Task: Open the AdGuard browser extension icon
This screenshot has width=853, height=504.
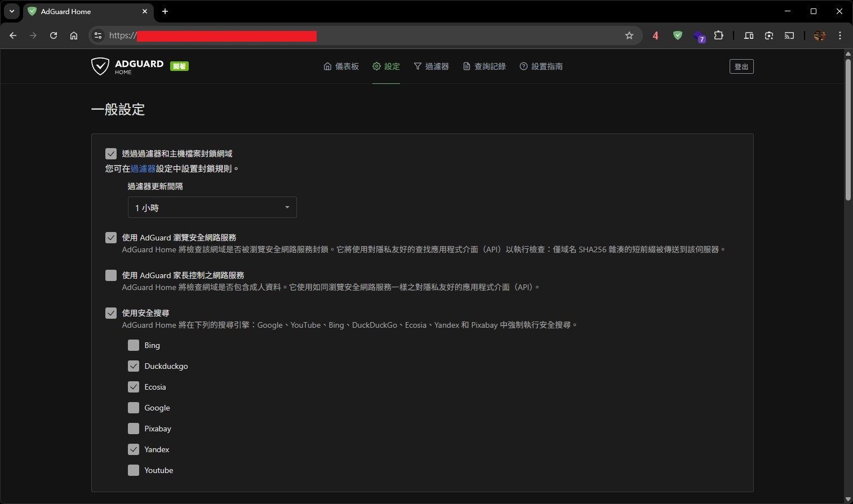Action: coord(677,35)
